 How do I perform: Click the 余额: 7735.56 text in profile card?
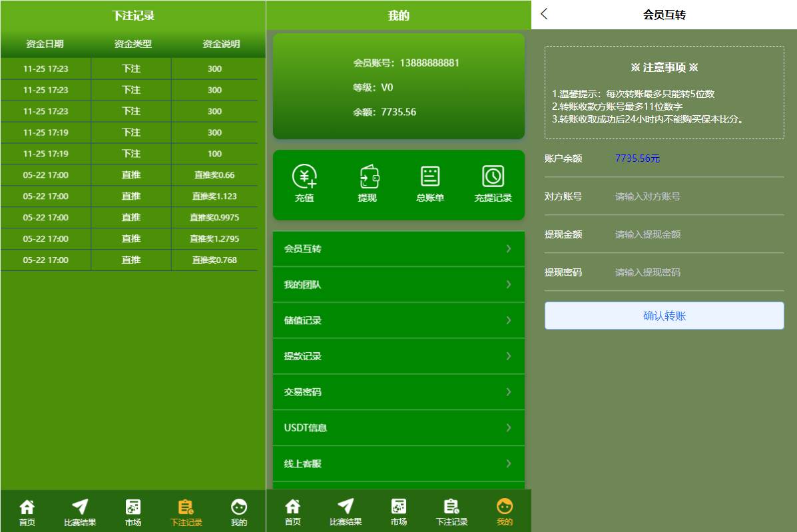coord(385,112)
